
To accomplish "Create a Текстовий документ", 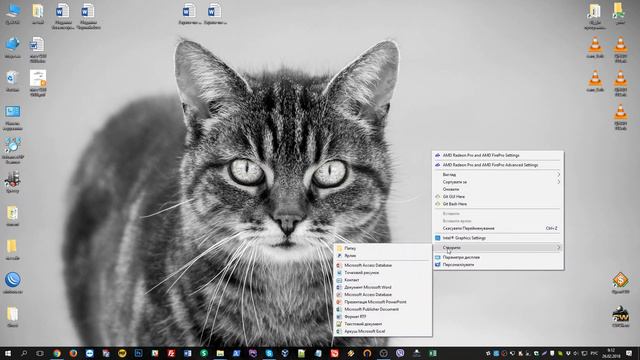I will pos(383,324).
